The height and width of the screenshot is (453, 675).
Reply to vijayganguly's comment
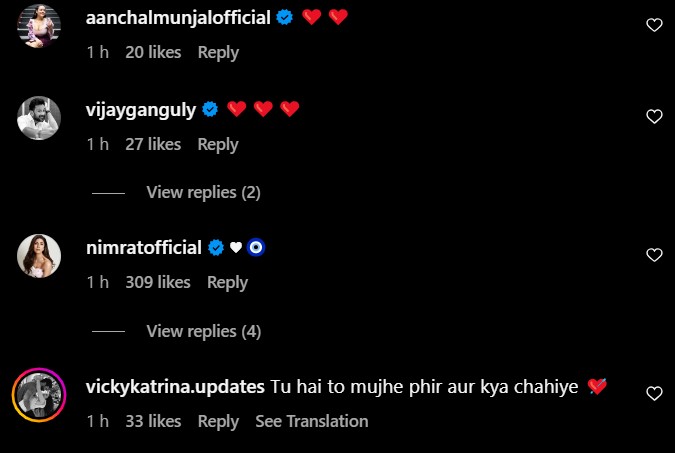(218, 144)
